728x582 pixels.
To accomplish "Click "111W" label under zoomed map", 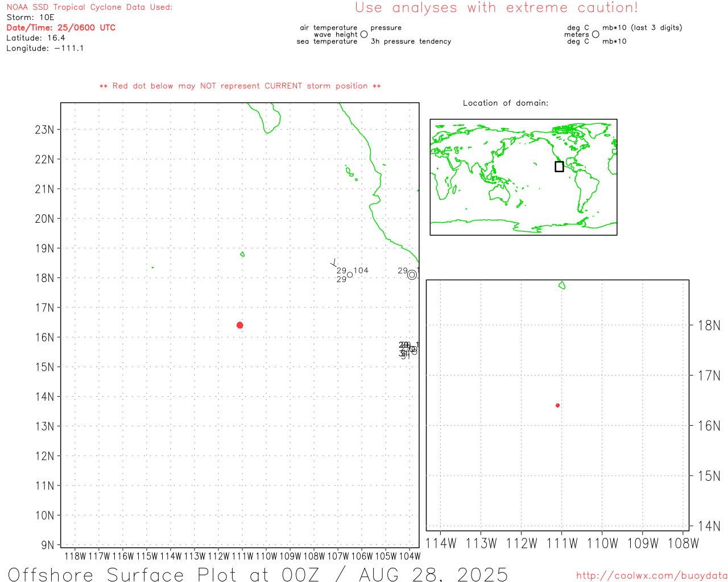I will point(562,543).
